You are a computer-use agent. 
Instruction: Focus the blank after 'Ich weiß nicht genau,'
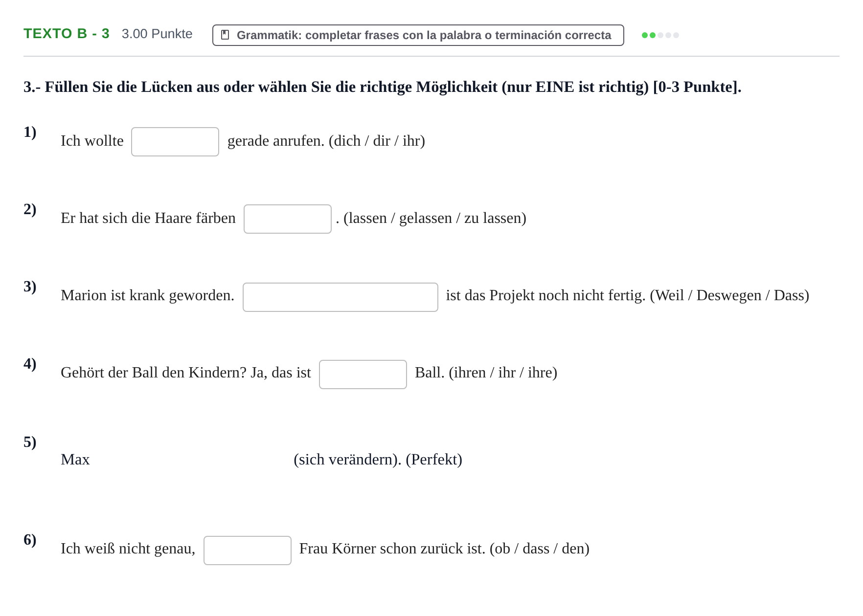248,550
